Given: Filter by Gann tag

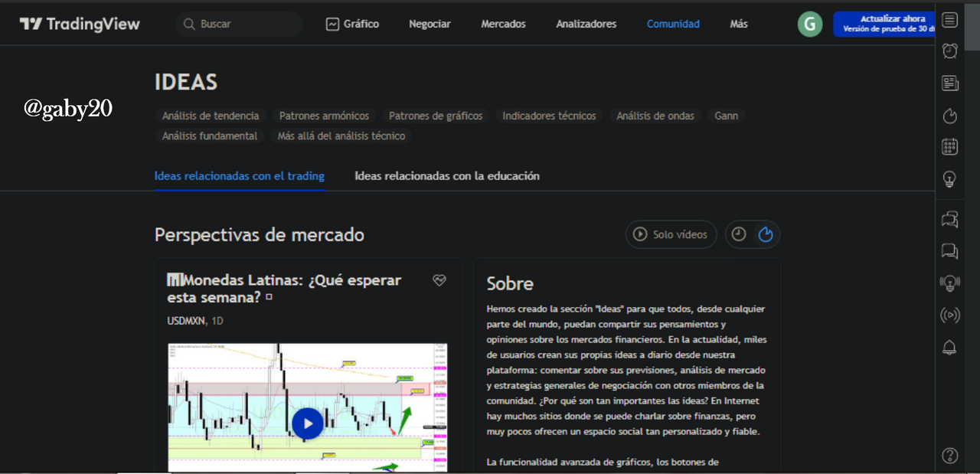Looking at the screenshot, I should pyautogui.click(x=727, y=116).
